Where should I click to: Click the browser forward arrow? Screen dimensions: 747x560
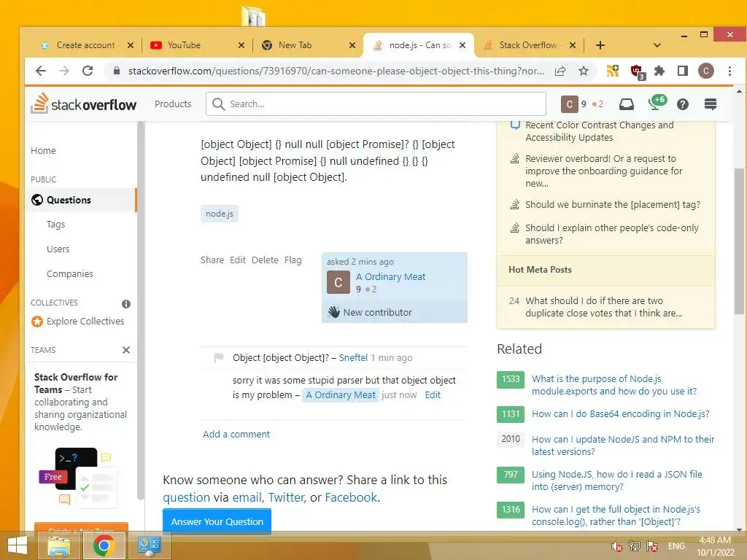coord(64,71)
